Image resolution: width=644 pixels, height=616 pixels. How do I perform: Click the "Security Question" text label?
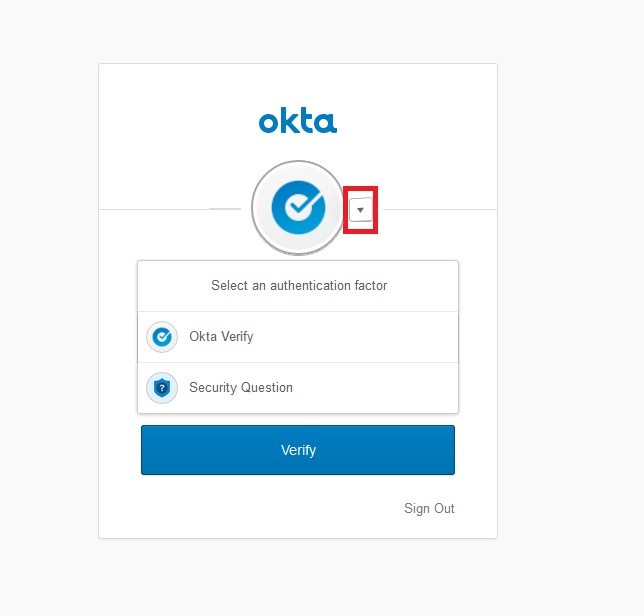click(x=241, y=388)
